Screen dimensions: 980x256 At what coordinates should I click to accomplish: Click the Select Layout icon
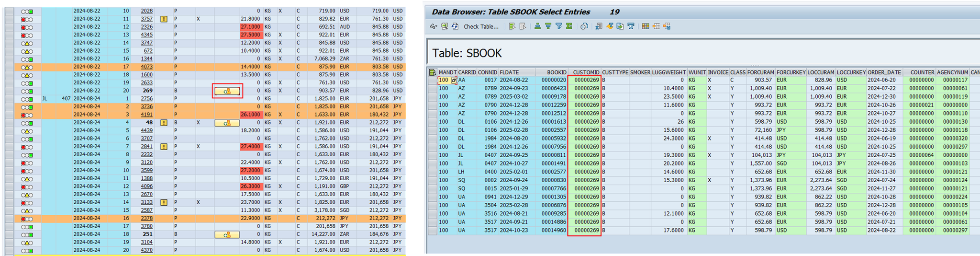coord(656,26)
